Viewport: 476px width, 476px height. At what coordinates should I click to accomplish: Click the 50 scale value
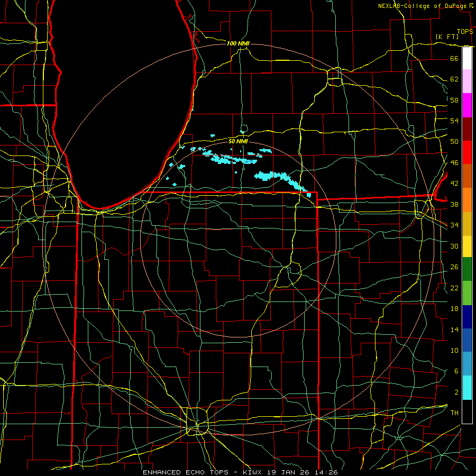tap(454, 141)
